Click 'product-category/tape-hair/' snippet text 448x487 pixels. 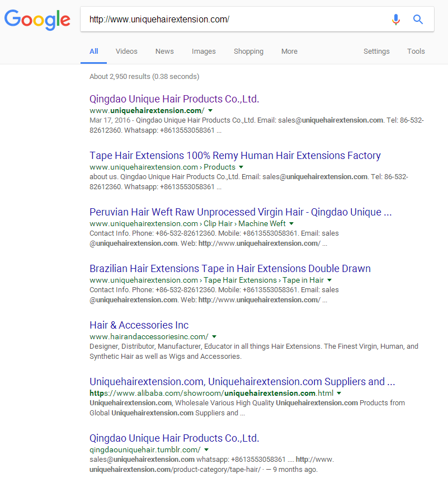click(216, 469)
